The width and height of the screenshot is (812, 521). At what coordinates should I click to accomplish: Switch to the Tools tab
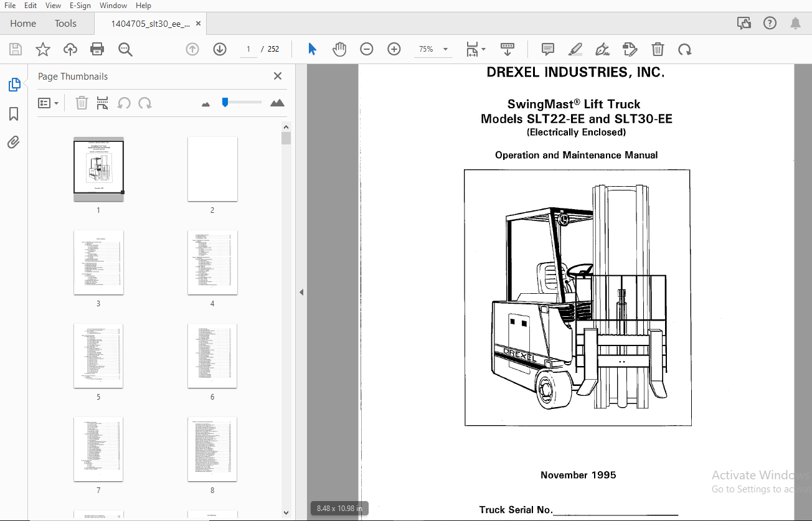(65, 24)
